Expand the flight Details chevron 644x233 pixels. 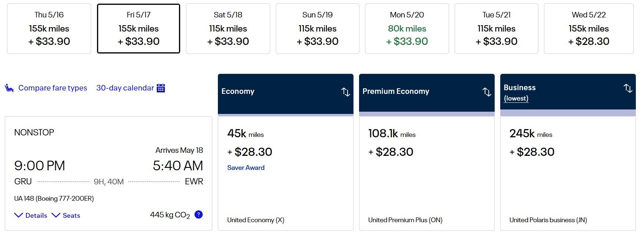tap(19, 215)
